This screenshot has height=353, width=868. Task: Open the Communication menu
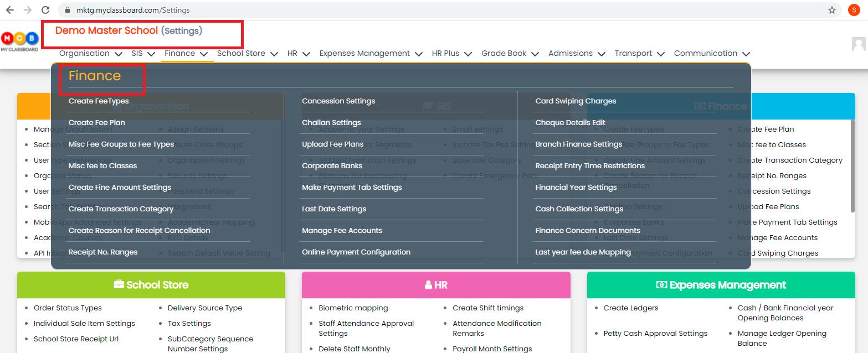[x=712, y=54]
